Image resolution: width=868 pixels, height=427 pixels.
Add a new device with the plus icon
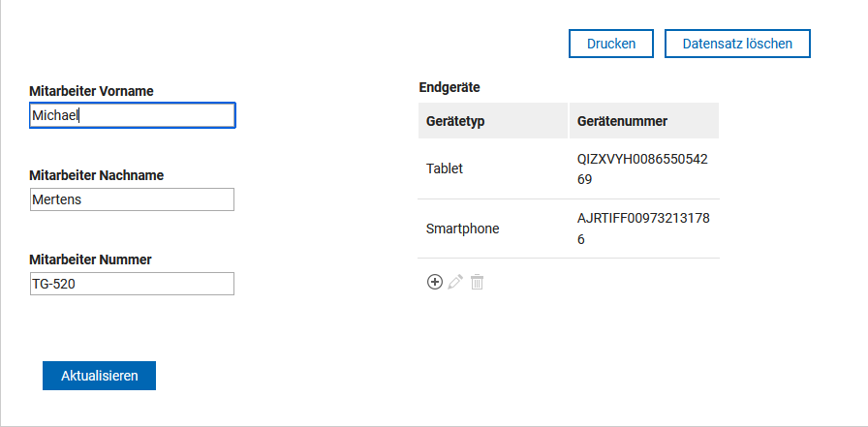pyautogui.click(x=435, y=282)
